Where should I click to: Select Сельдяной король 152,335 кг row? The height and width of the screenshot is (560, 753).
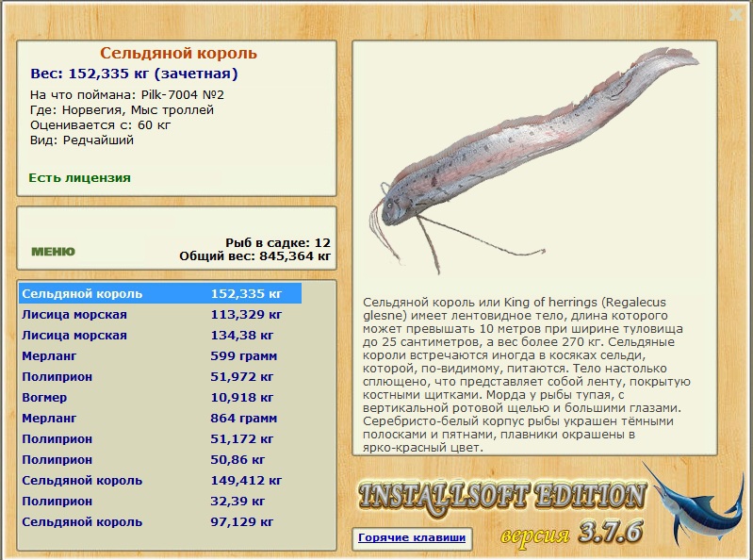(160, 293)
